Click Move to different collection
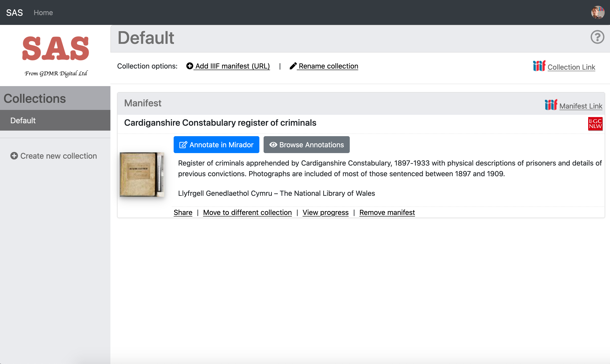 click(x=247, y=212)
